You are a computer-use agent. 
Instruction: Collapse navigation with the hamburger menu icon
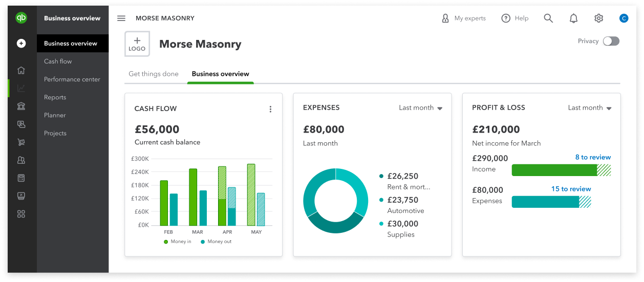coord(121,18)
